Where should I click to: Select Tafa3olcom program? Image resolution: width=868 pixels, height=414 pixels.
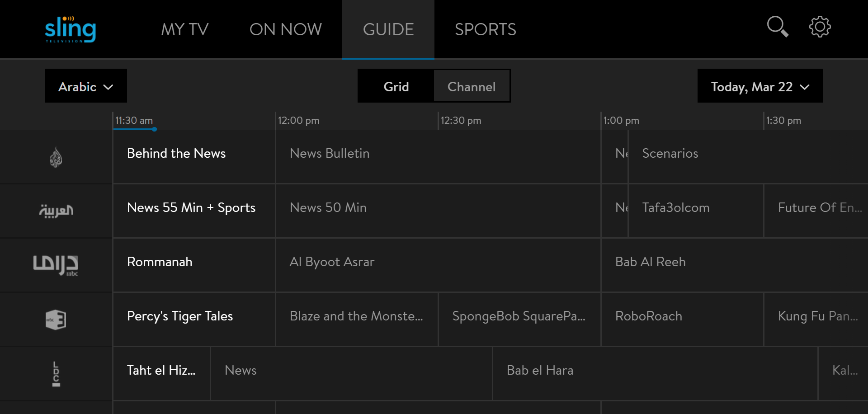point(696,211)
